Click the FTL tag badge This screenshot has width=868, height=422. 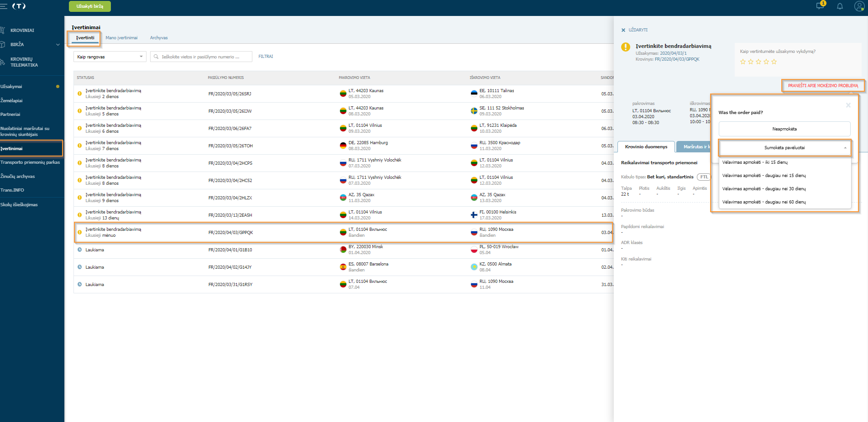(x=704, y=177)
